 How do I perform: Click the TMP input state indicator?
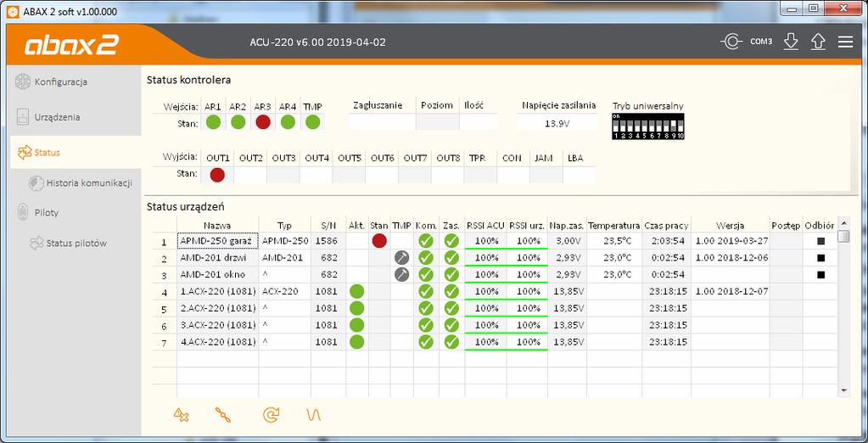click(313, 122)
